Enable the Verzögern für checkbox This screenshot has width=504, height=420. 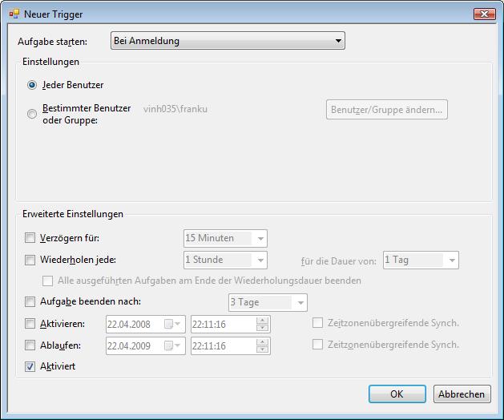point(30,238)
